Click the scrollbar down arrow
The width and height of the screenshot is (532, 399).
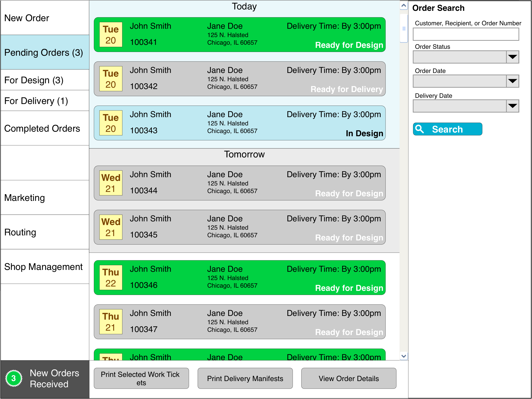pyautogui.click(x=403, y=357)
